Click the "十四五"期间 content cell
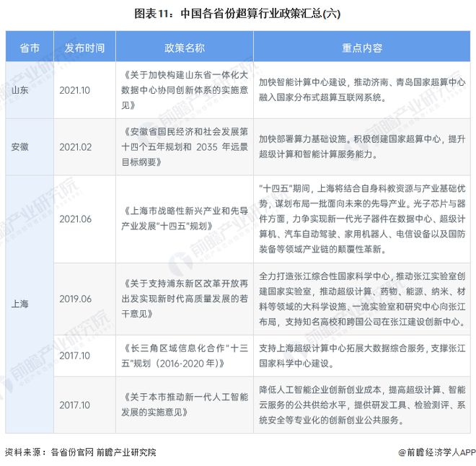476x466 pixels. pos(362,219)
